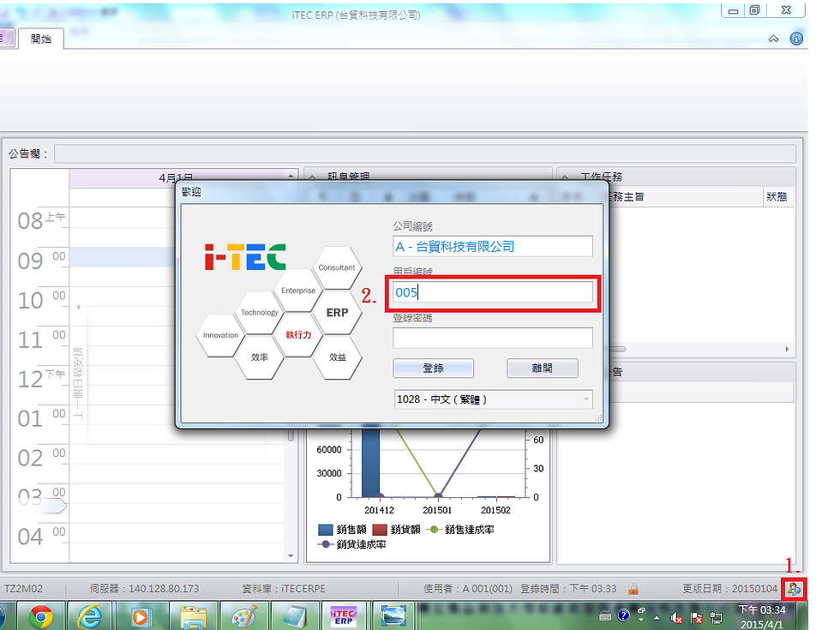This screenshot has width=840, height=630.
Task: Click the task list scroll-right arrow
Action: coord(787,349)
